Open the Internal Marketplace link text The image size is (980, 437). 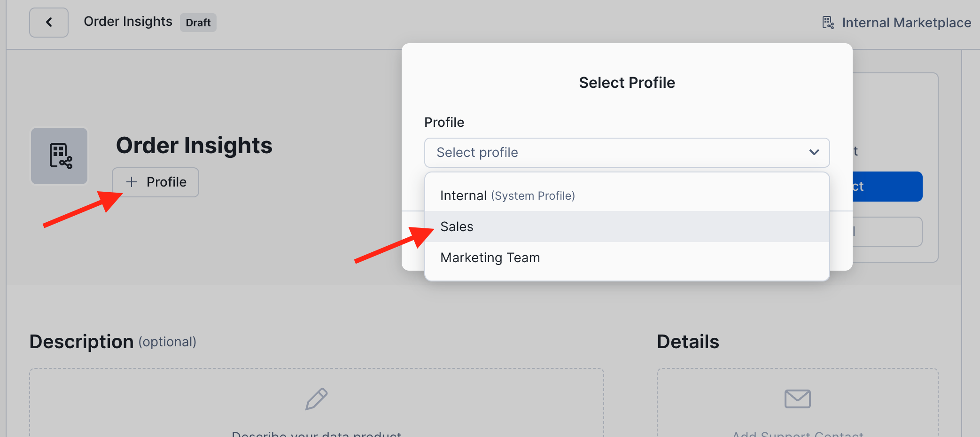coord(906,23)
